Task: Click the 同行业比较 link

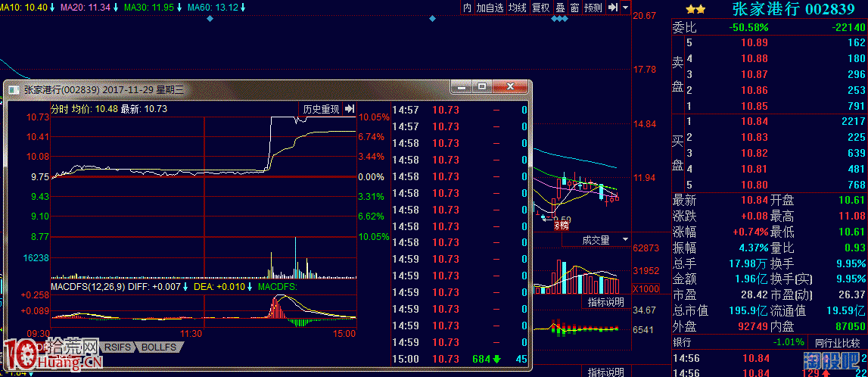Action: coord(837,341)
